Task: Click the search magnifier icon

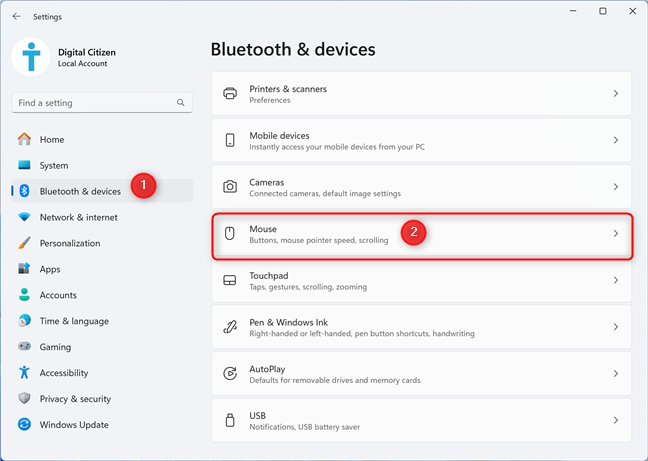Action: (181, 102)
